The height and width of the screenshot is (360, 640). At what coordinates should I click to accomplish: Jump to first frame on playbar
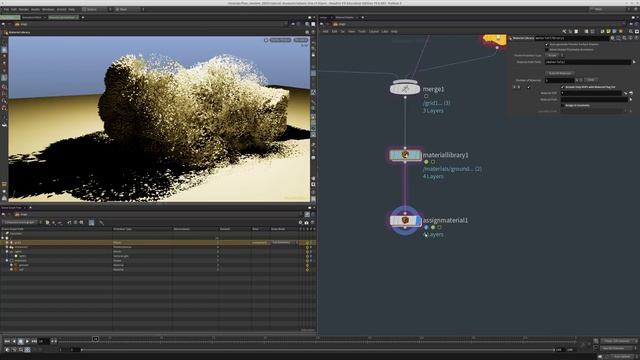click(x=7, y=341)
